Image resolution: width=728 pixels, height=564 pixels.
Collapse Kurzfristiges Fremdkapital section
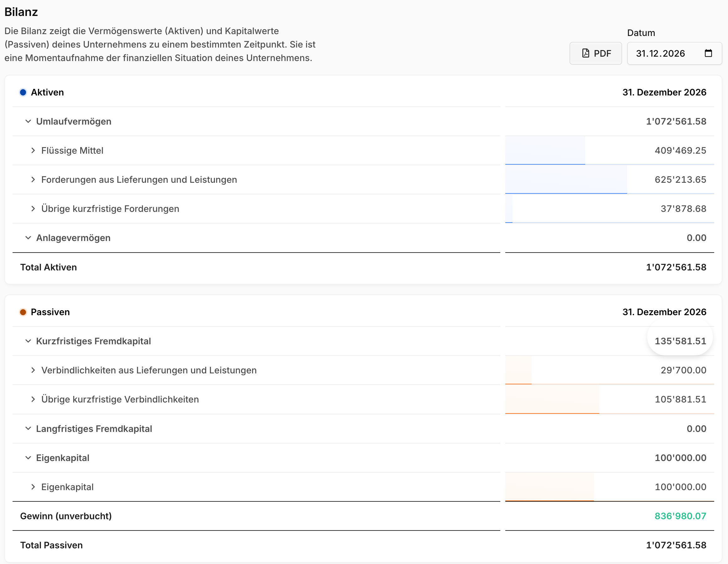click(28, 341)
